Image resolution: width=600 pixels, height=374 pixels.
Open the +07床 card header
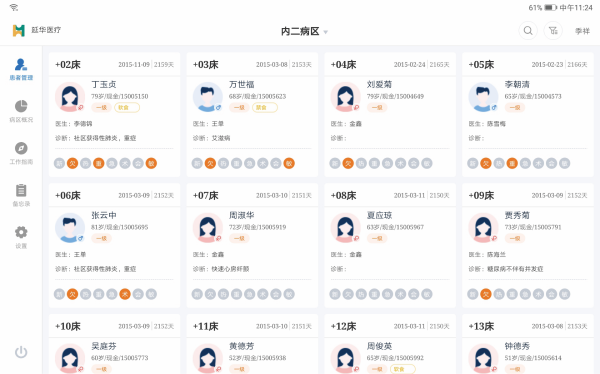point(252,195)
